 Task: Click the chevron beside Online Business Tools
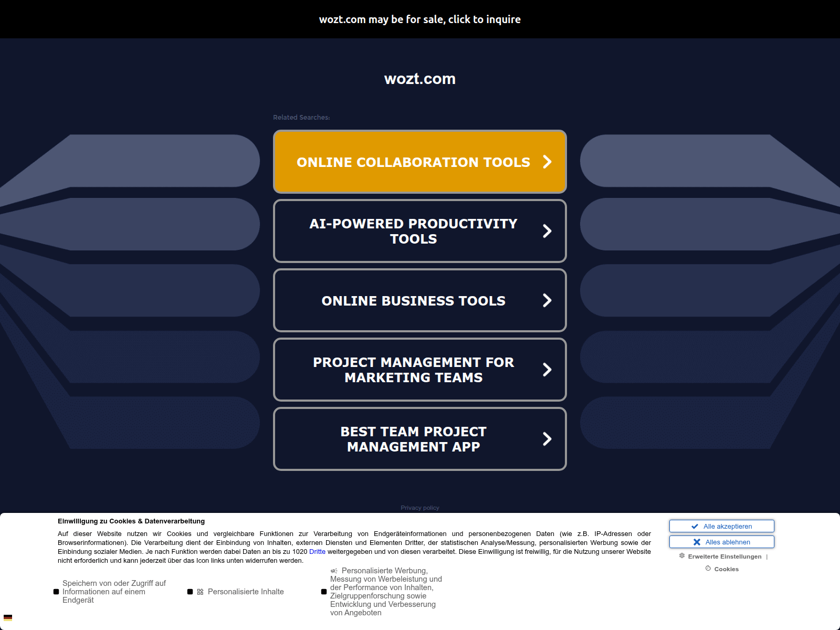547,300
